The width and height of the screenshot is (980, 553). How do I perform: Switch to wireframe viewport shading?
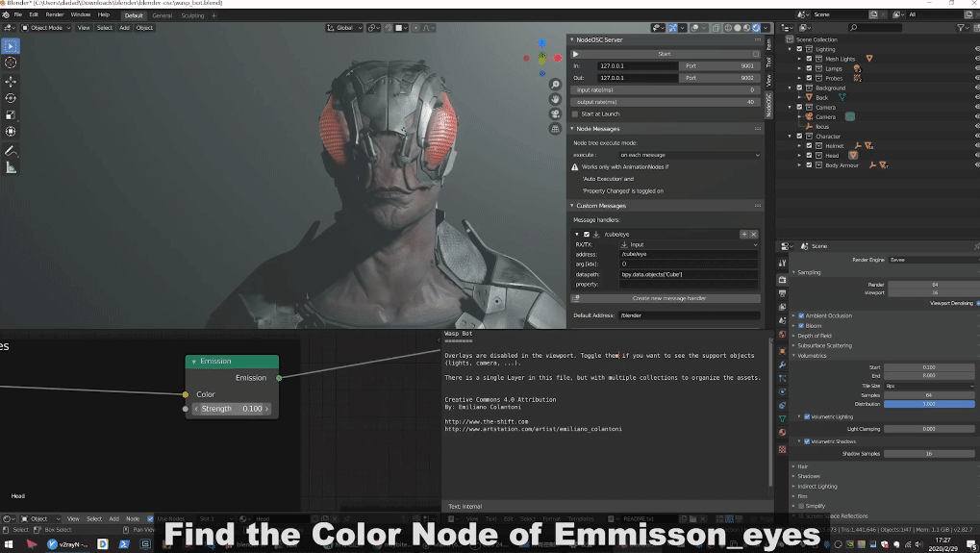pyautogui.click(x=728, y=28)
